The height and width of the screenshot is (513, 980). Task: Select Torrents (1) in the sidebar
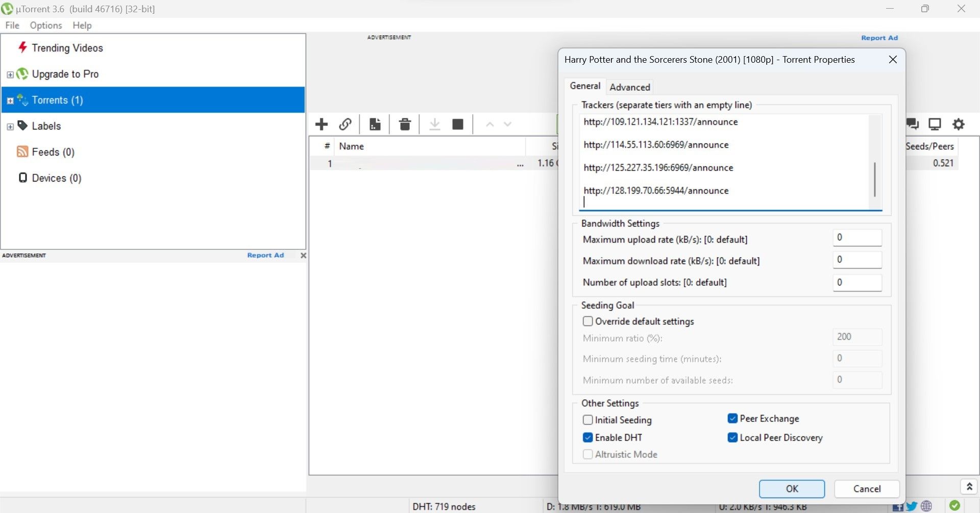click(153, 100)
